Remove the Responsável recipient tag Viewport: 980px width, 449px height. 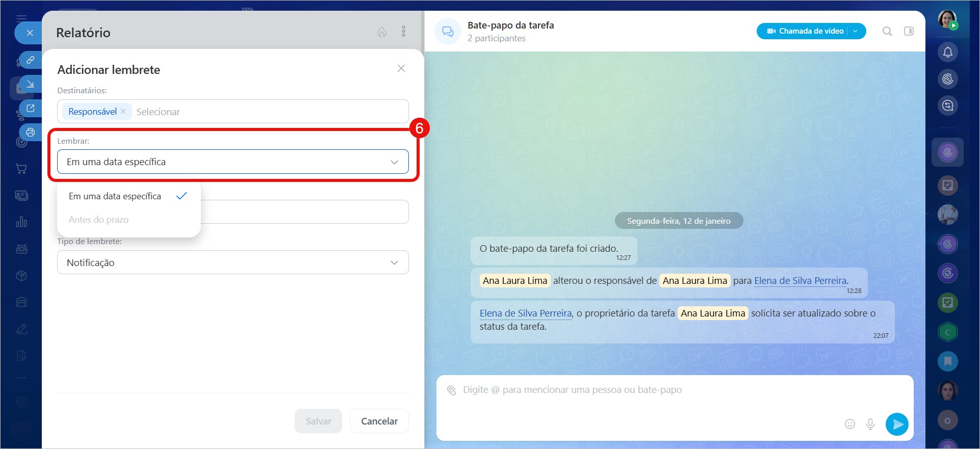pyautogui.click(x=123, y=111)
